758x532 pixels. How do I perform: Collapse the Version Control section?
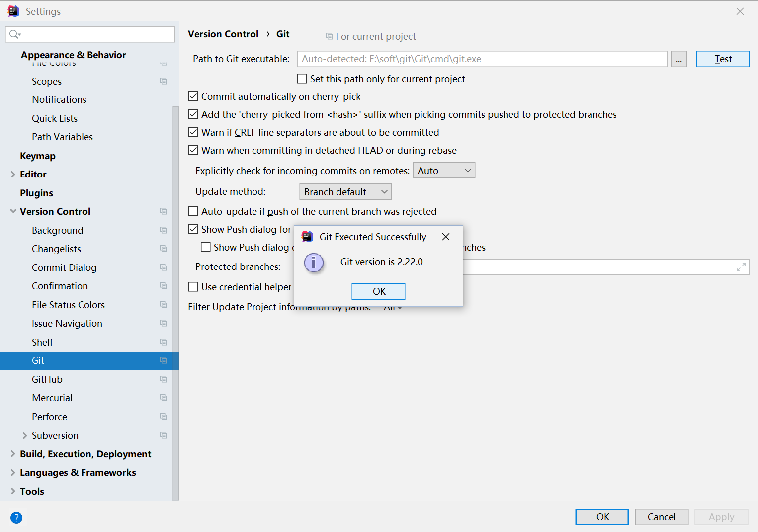[x=13, y=211]
